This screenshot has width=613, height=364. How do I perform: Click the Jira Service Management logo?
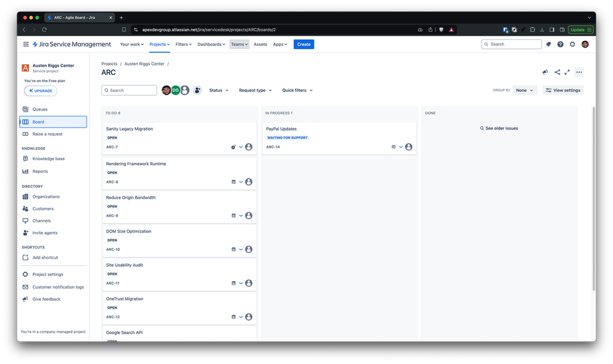71,45
